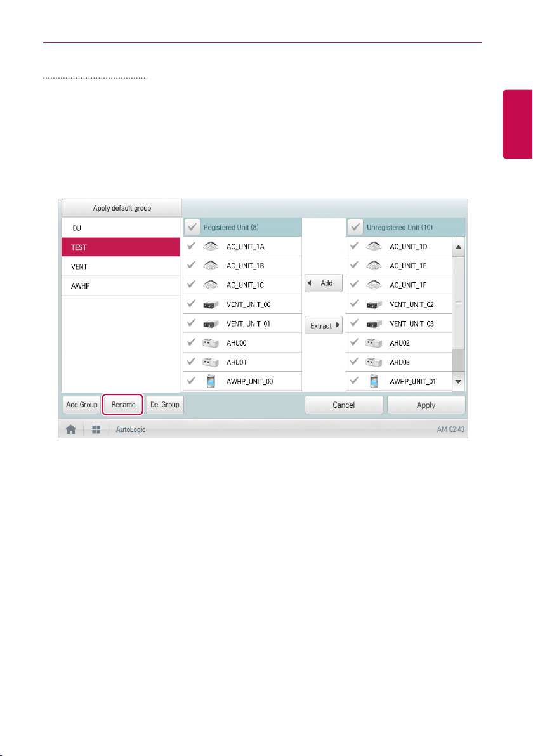Click scroll down arrow of unregistered list
This screenshot has width=533, height=756.
click(x=458, y=381)
